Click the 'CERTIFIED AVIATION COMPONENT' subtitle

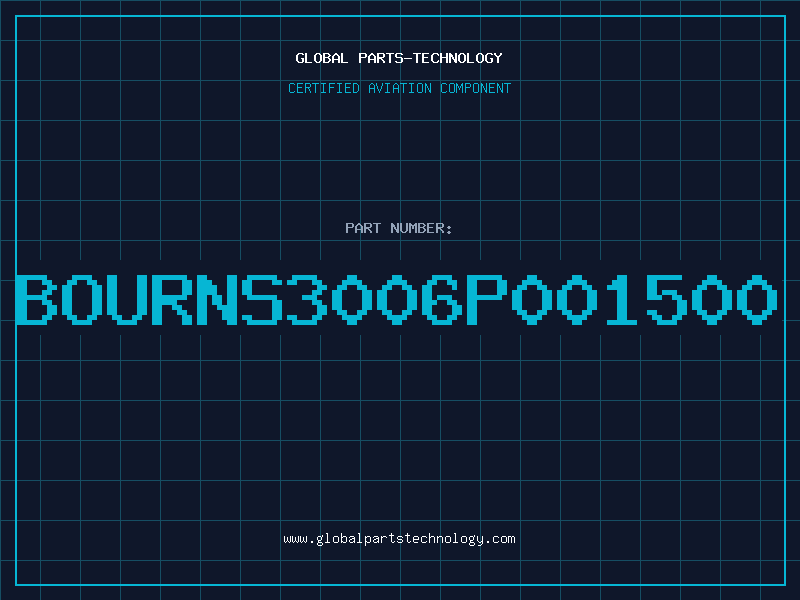point(399,88)
